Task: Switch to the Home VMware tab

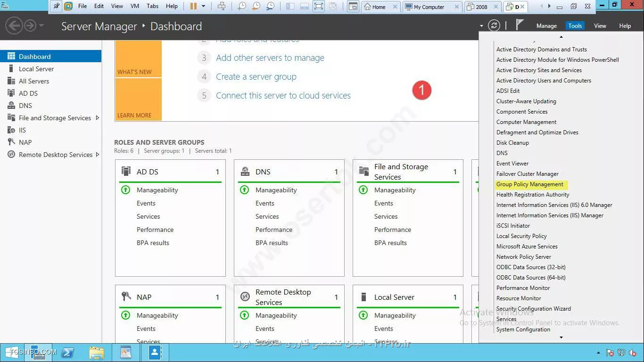Action: click(380, 7)
